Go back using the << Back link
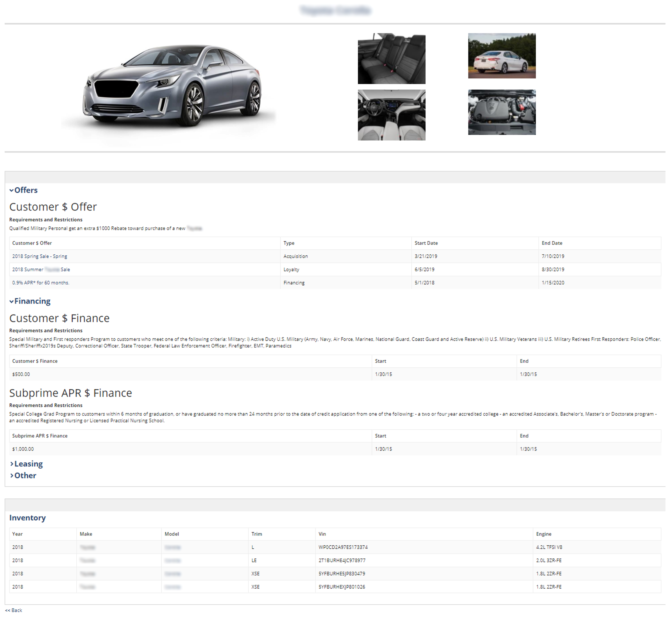The image size is (672, 619). (x=14, y=610)
